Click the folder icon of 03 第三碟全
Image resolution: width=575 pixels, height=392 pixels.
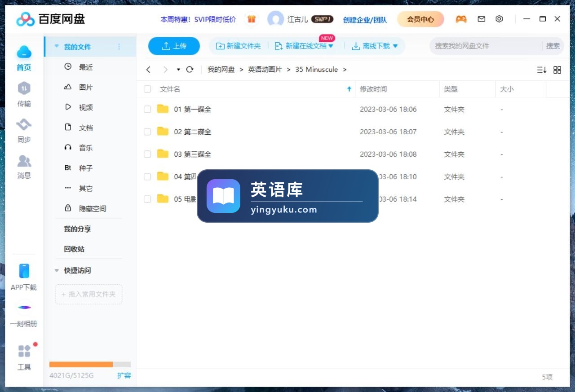(163, 154)
